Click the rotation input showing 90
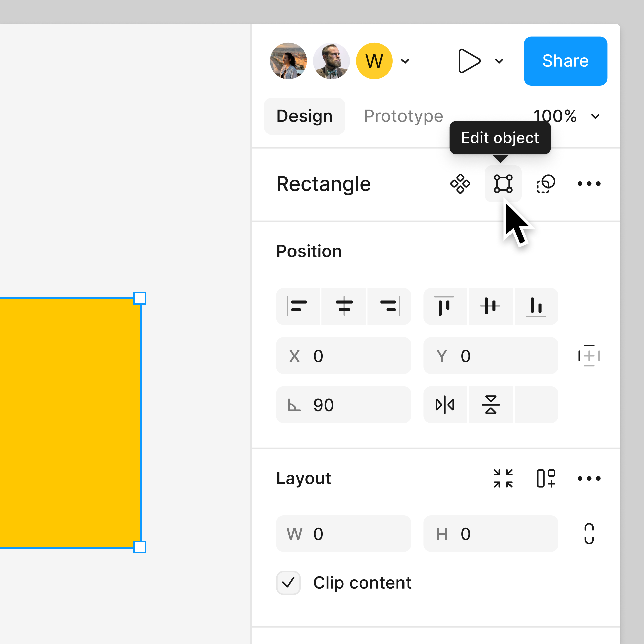The width and height of the screenshot is (644, 644). point(343,405)
